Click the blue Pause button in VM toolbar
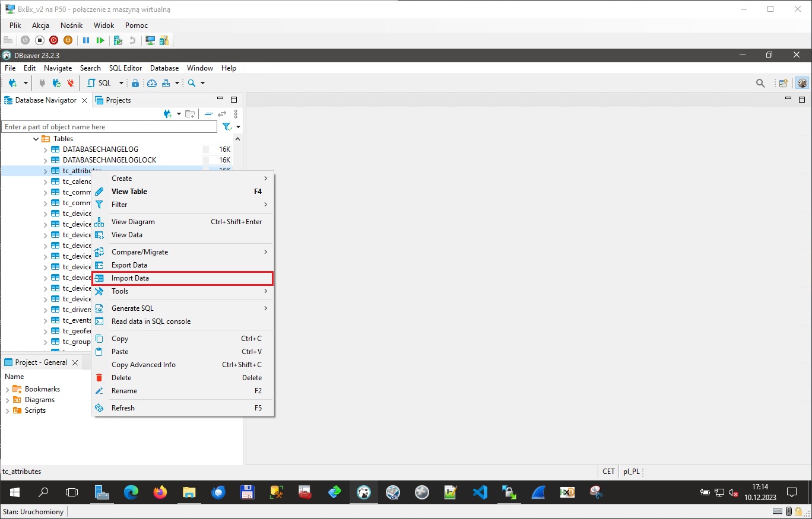Screen dimensions: 812x519 tap(86, 40)
